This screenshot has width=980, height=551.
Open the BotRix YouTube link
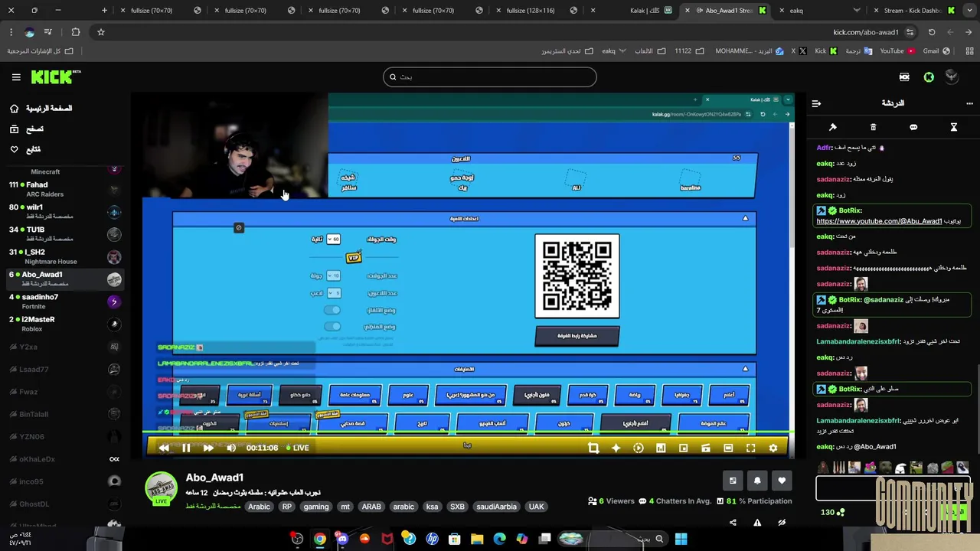879,221
